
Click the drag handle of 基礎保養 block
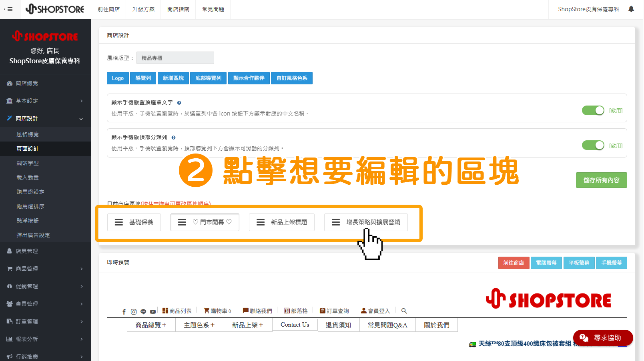119,222
